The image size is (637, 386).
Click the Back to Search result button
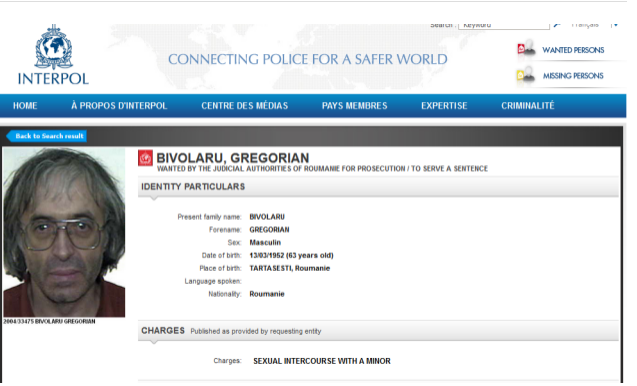pyautogui.click(x=47, y=136)
